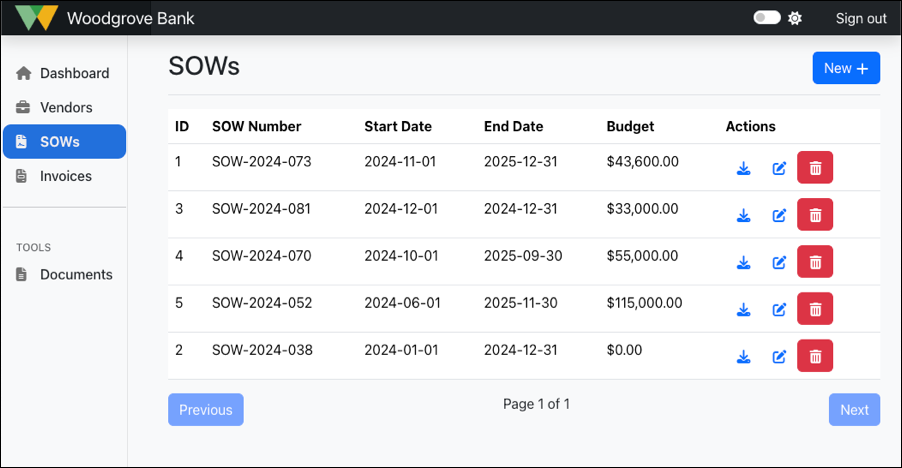The image size is (902, 468).
Task: Download the SOW-2024-052 file
Action: pos(743,309)
